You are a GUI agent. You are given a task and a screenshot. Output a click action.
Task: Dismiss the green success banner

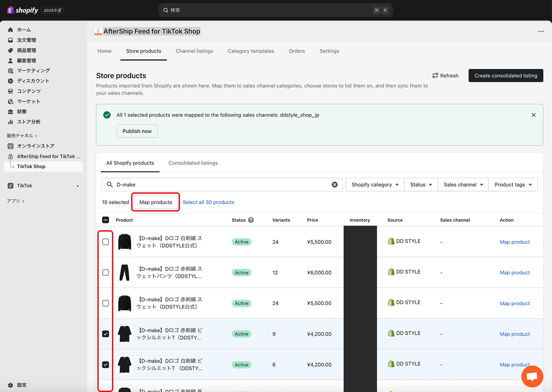533,115
